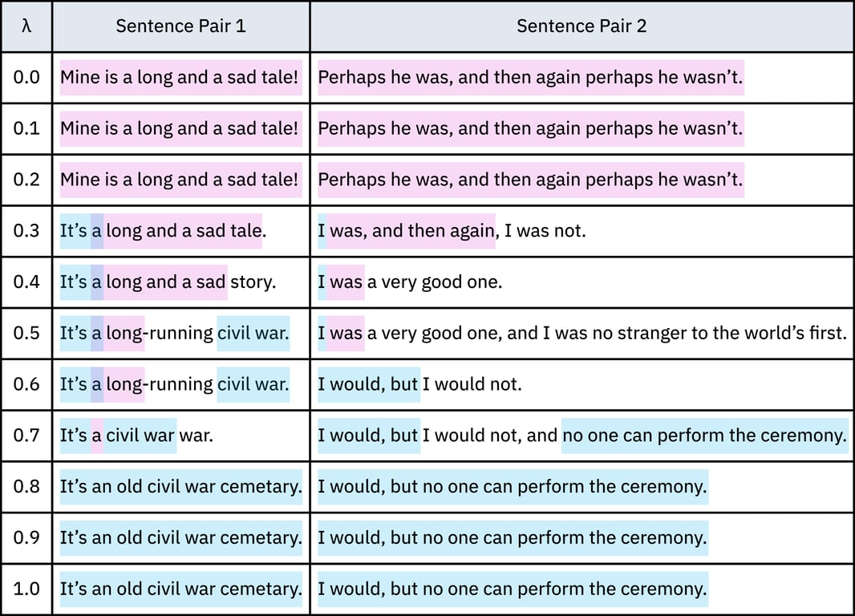The width and height of the screenshot is (855, 616).
Task: Select the λ value 0.5 cell
Action: [x=26, y=333]
